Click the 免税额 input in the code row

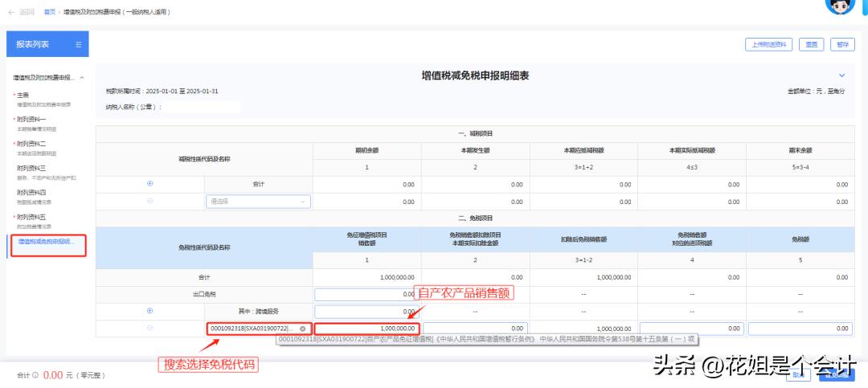[x=800, y=329]
